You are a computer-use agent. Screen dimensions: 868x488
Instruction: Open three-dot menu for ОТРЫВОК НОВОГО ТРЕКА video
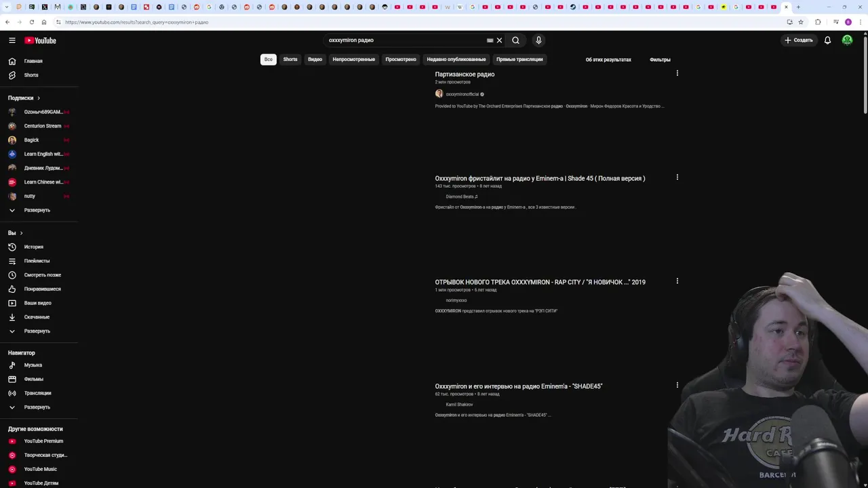click(x=677, y=281)
